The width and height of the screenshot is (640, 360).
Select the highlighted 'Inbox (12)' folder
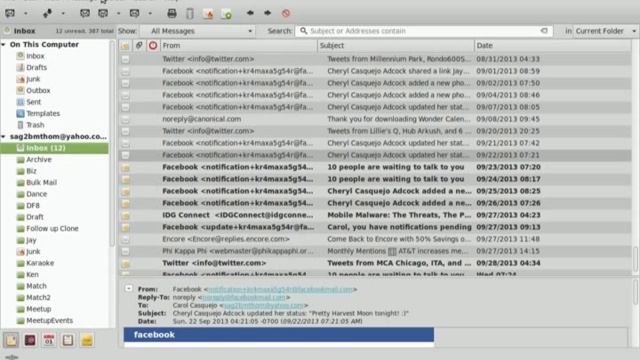click(x=55, y=148)
